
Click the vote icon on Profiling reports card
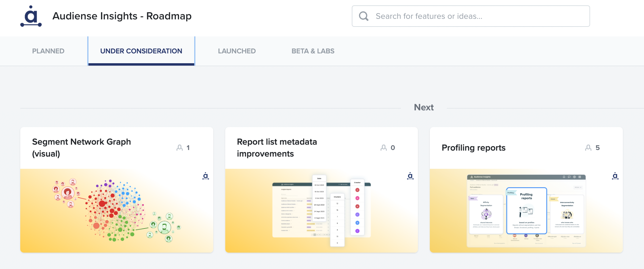tap(588, 148)
